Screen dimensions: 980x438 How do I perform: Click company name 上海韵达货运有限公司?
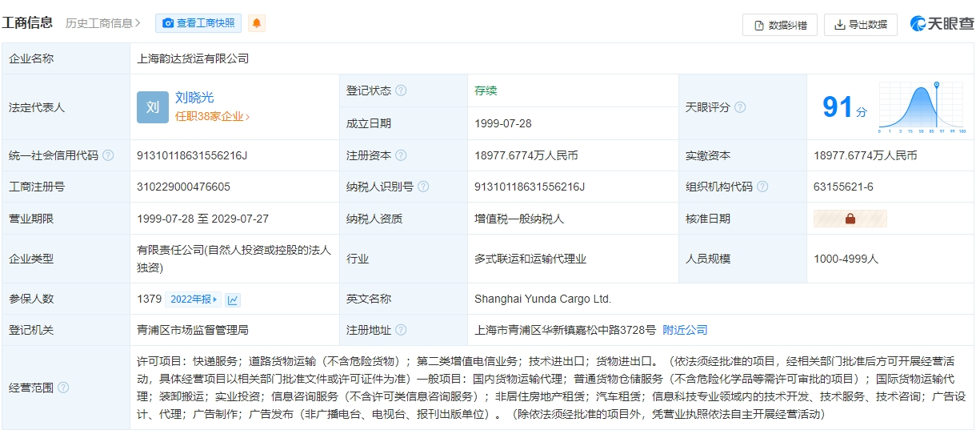193,58
